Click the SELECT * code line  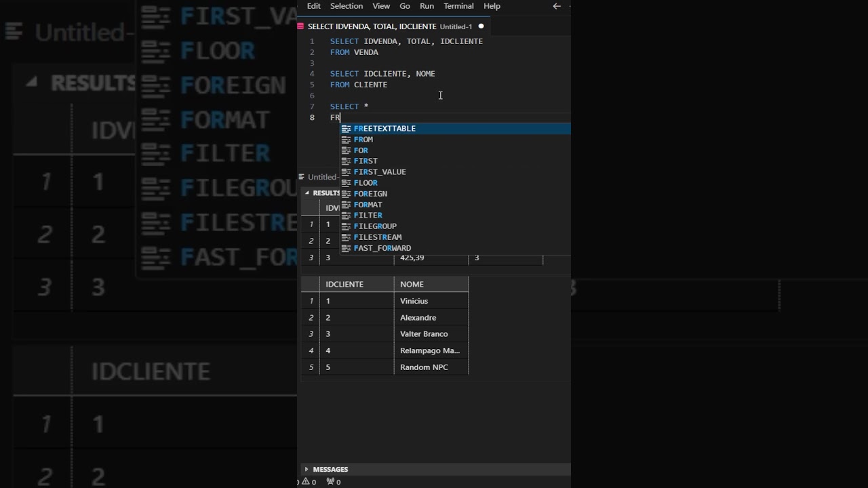(349, 106)
